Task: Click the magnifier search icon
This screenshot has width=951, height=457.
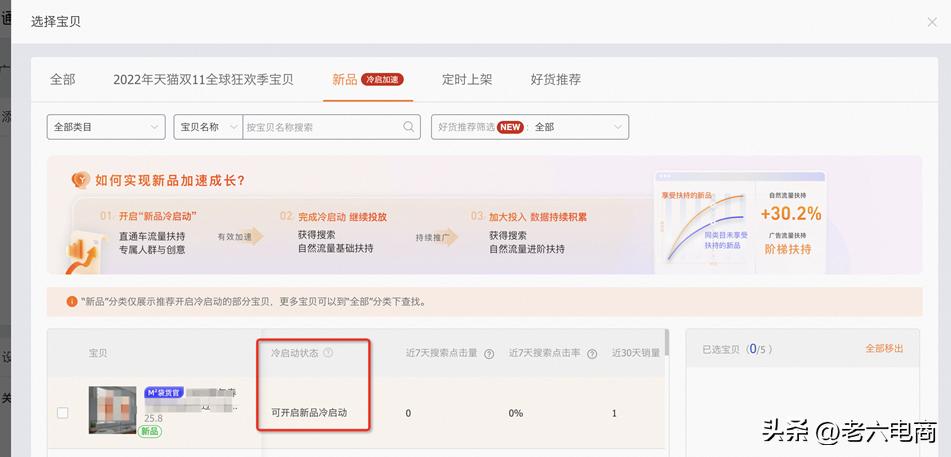Action: [x=409, y=127]
